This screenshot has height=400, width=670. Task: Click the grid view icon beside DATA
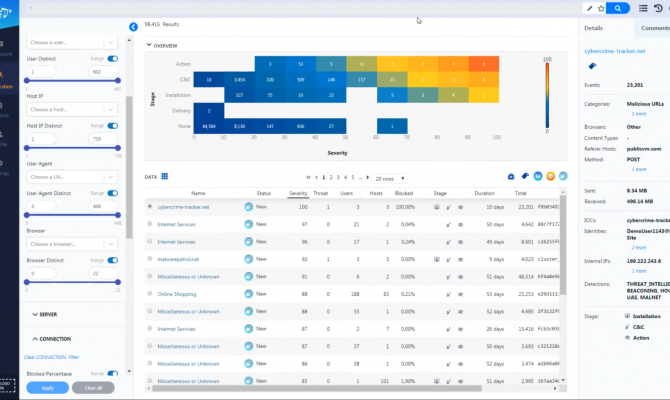pos(165,176)
